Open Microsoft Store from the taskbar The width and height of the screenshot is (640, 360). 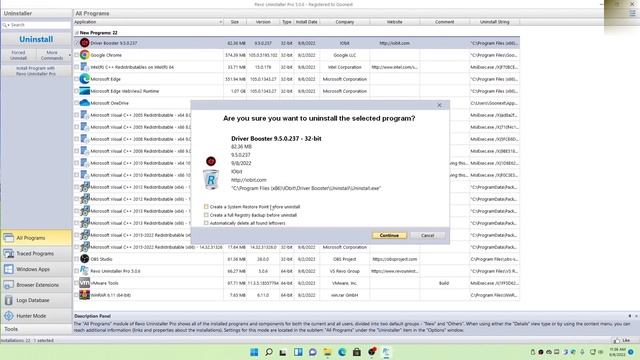pyautogui.click(x=357, y=352)
